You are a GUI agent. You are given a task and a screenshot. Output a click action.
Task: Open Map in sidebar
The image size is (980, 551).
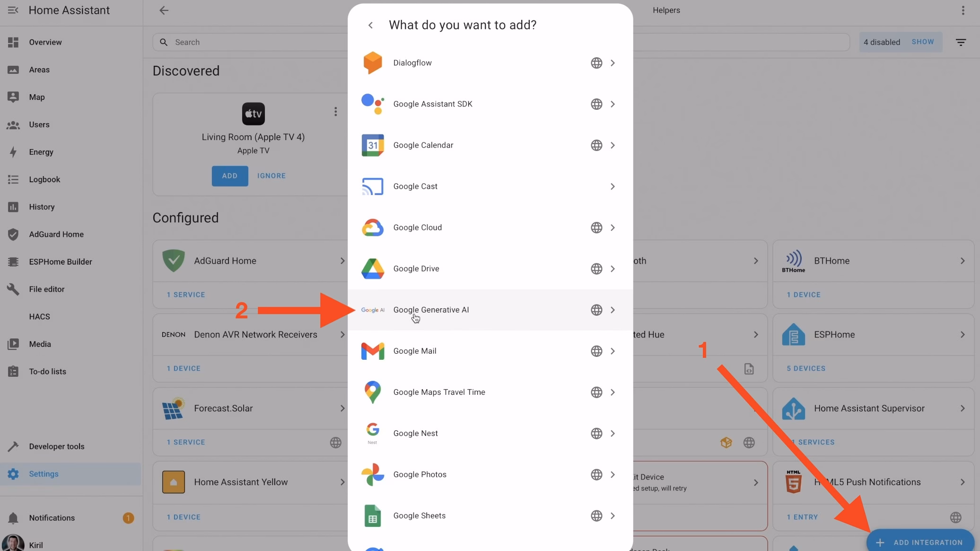pyautogui.click(x=71, y=97)
